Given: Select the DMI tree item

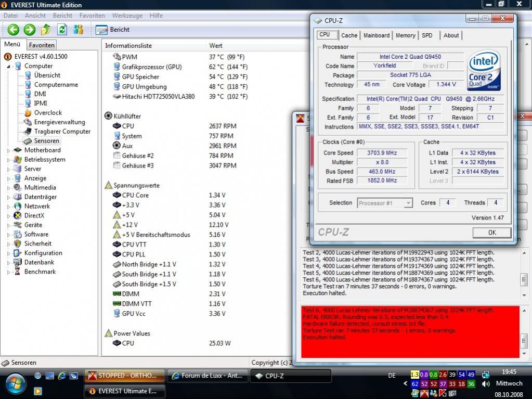Looking at the screenshot, I should [x=40, y=94].
